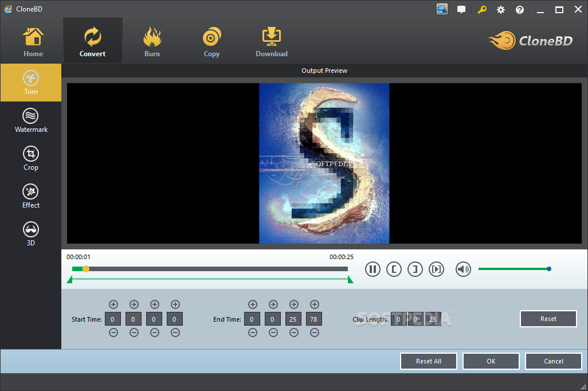
Task: Increase End Time hours with plus
Action: pos(253,304)
